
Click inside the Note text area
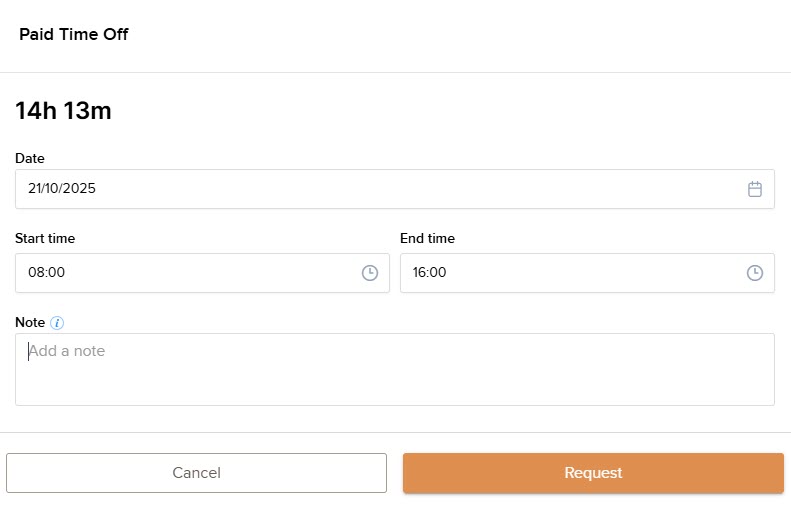395,380
